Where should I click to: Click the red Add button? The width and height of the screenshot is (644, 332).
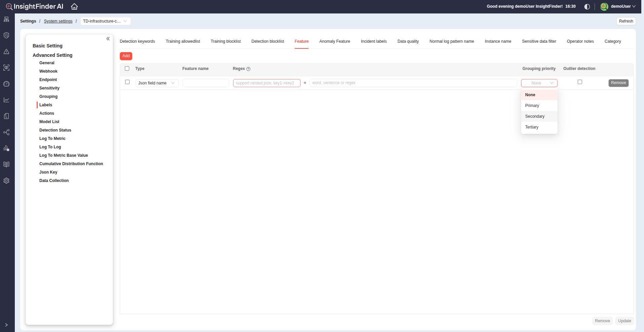point(126,56)
